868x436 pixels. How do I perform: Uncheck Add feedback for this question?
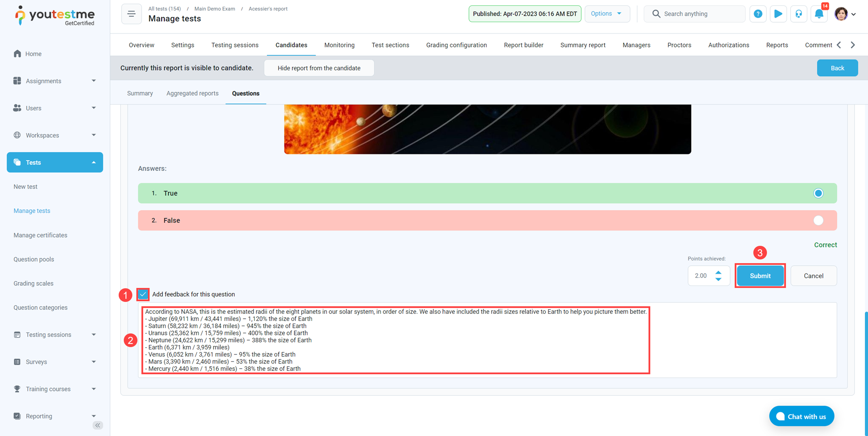tap(143, 294)
